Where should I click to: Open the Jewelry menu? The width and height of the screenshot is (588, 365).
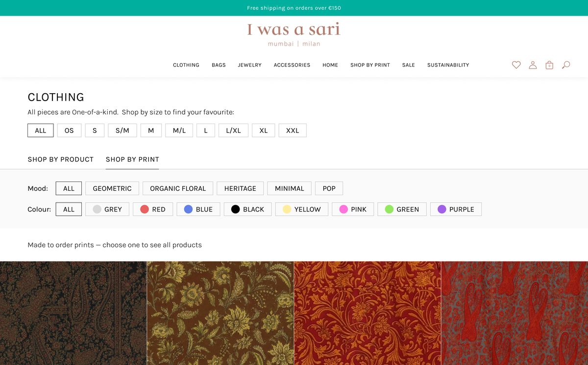tap(250, 65)
